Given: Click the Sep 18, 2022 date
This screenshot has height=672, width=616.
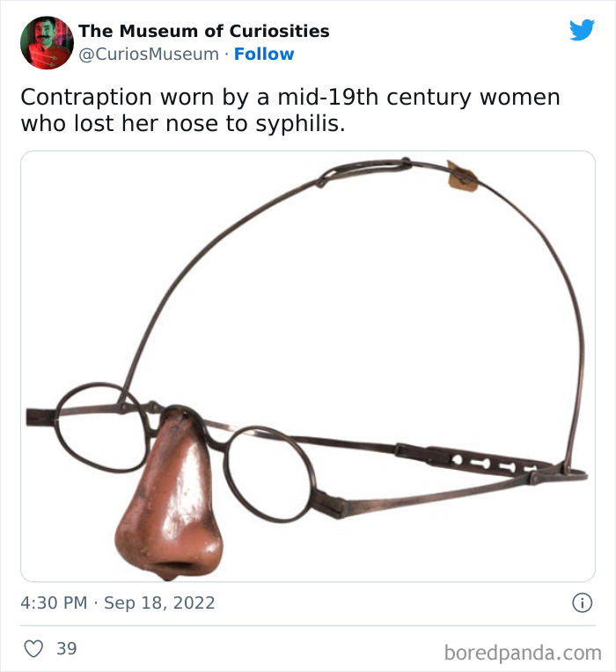Looking at the screenshot, I should coord(159,603).
